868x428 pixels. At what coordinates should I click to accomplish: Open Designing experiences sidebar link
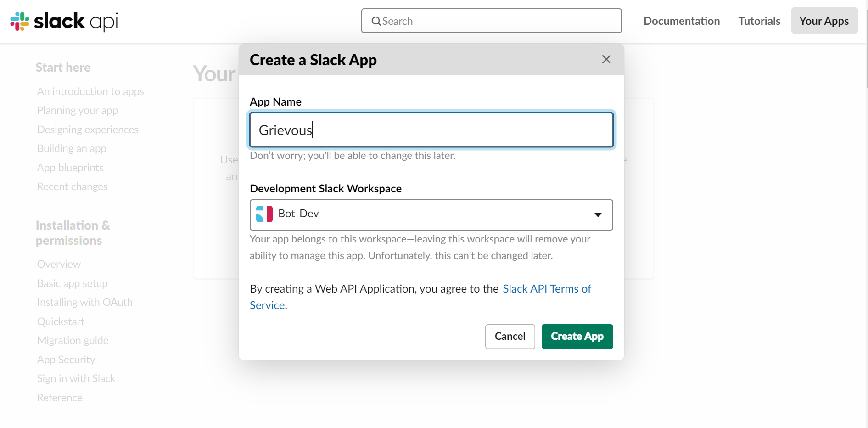(88, 130)
